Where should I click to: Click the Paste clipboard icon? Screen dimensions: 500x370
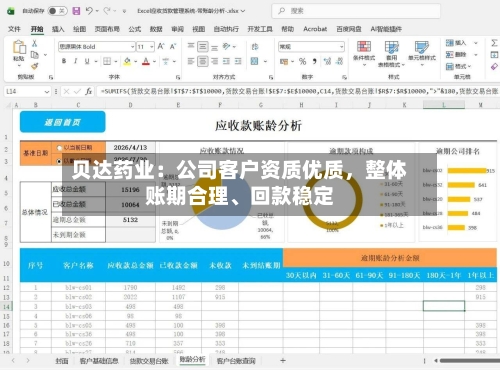point(19,47)
